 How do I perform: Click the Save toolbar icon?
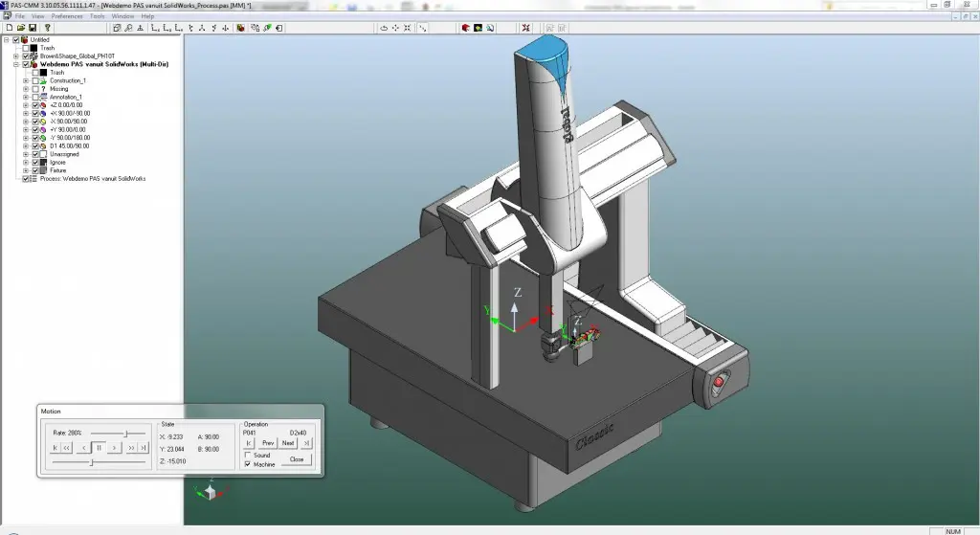pos(33,28)
